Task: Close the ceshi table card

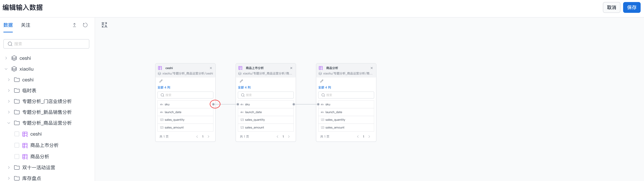Action: tap(211, 68)
